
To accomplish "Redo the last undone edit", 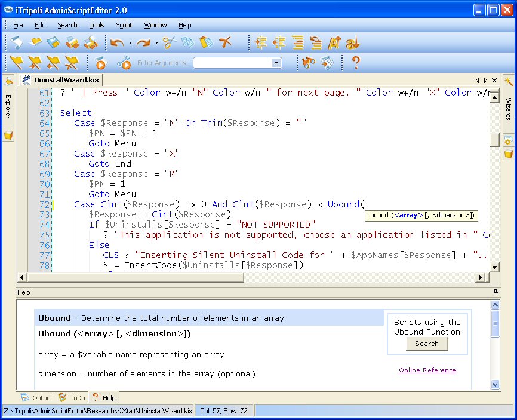I will click(x=144, y=42).
